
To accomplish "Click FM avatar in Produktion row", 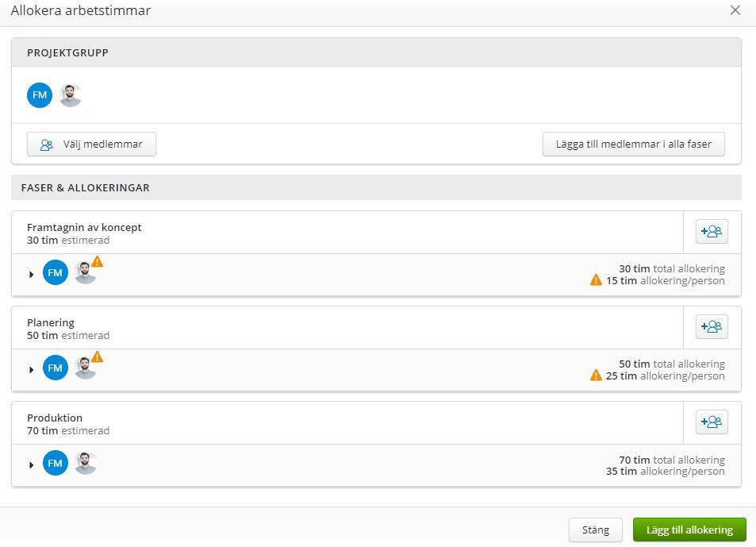I will click(x=56, y=463).
